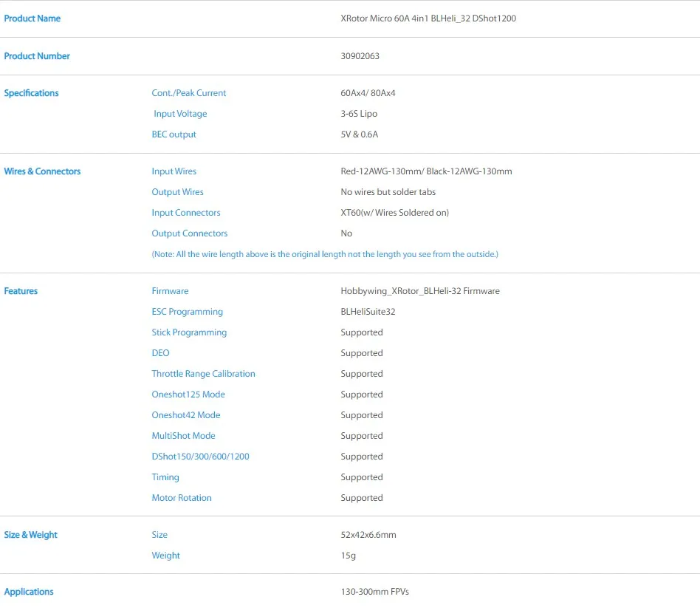Select Supported in Oneshot125 Mode row

pos(362,394)
